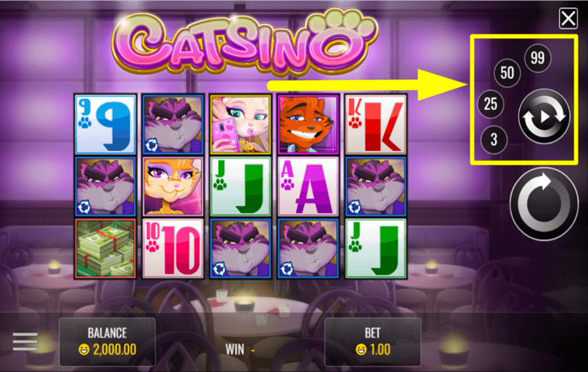Click the purple A card symbol

308,187
